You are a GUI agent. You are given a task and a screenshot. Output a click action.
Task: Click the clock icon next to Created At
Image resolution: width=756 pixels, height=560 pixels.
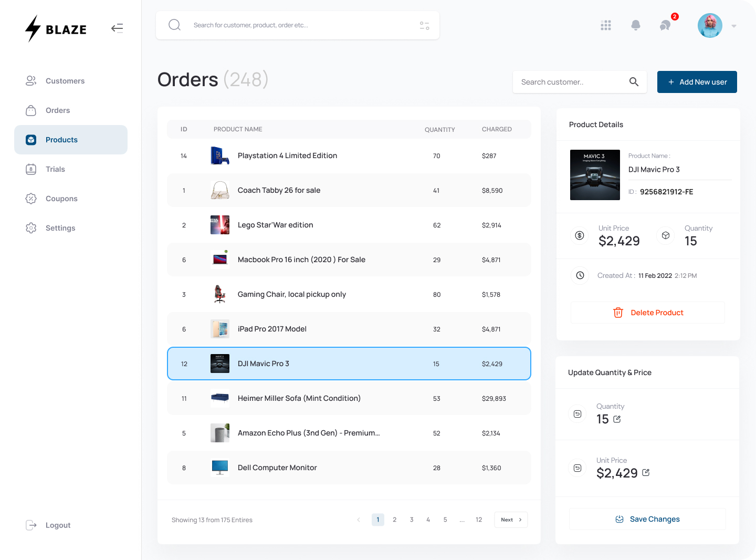click(580, 275)
